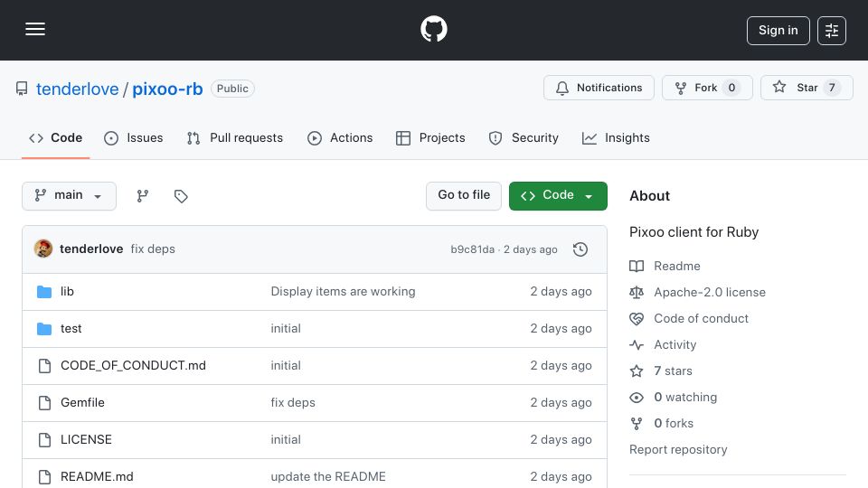
Task: Open the Insights tab
Action: [616, 137]
